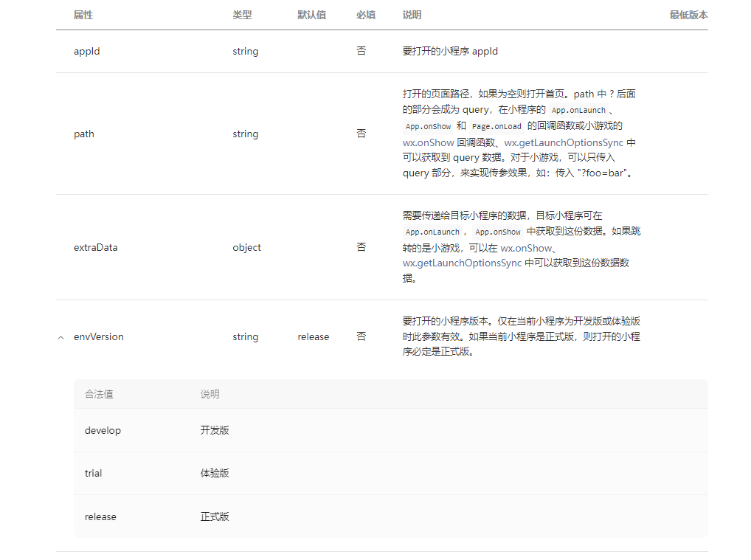This screenshot has width=751, height=560.
Task: Open wx.getLaunchOptionsSync link in extraData description
Action: [x=463, y=263]
